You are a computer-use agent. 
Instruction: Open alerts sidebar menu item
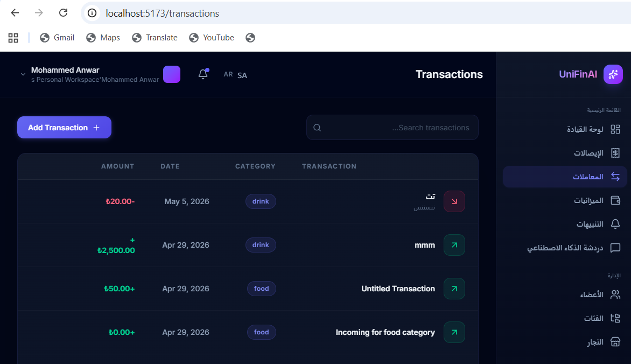point(565,224)
